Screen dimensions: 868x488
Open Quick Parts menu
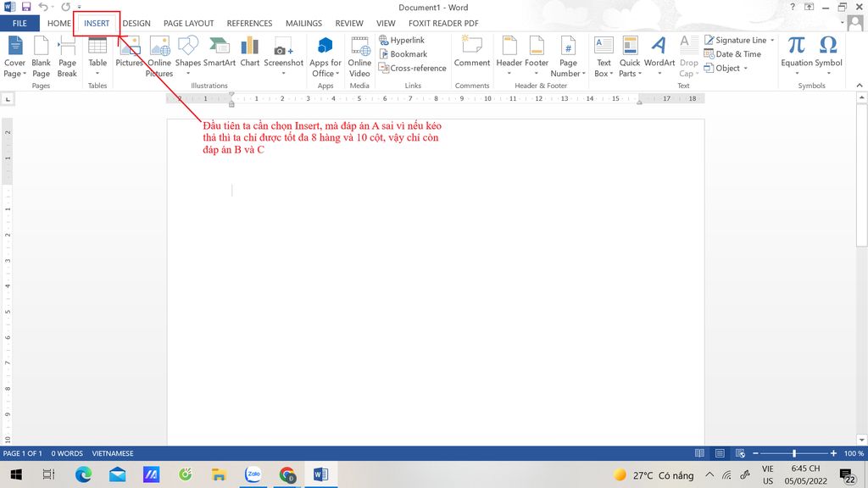point(630,57)
